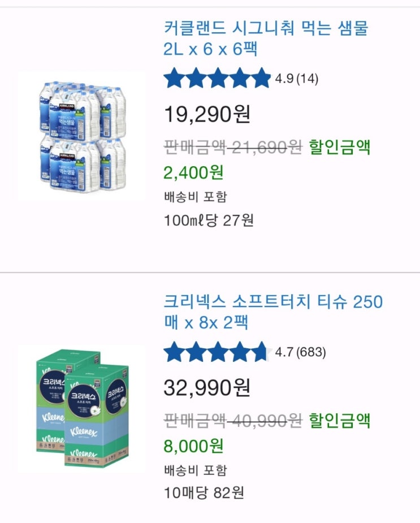
Task: Click the Kleenex tissue boxes product image
Action: 83,408
